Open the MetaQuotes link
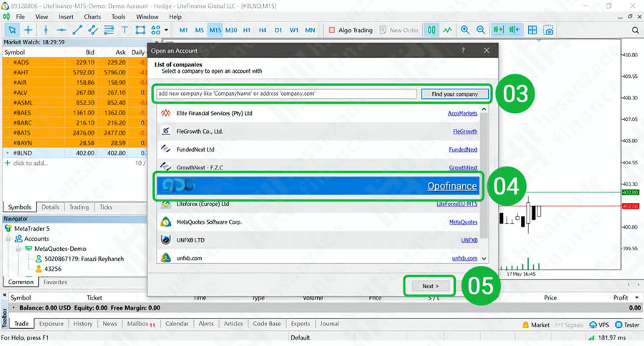This screenshot has width=644, height=346. click(x=463, y=222)
